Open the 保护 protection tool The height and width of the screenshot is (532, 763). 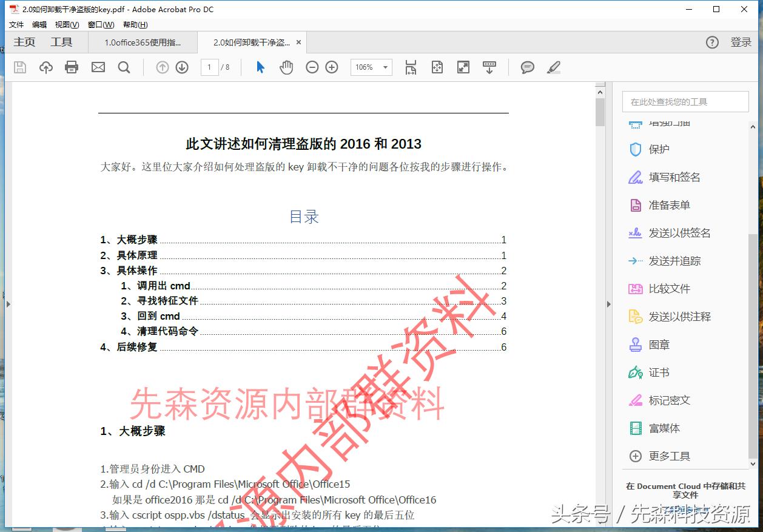pos(658,149)
